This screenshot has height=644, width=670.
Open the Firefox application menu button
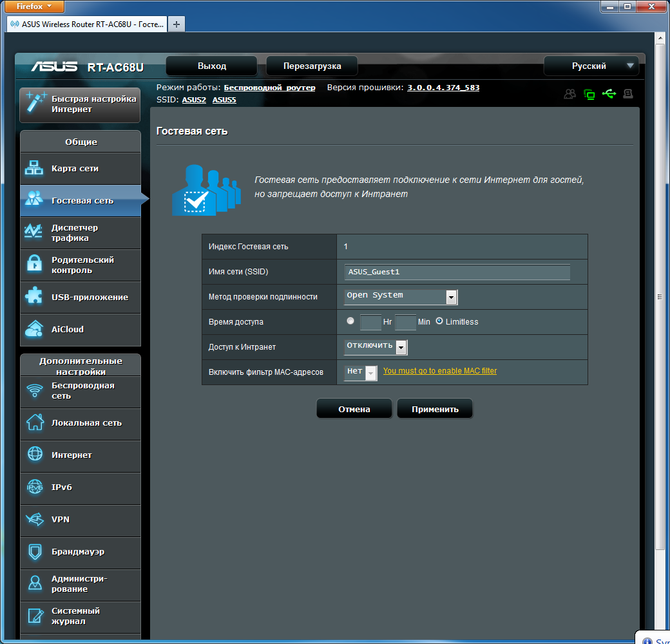(34, 6)
